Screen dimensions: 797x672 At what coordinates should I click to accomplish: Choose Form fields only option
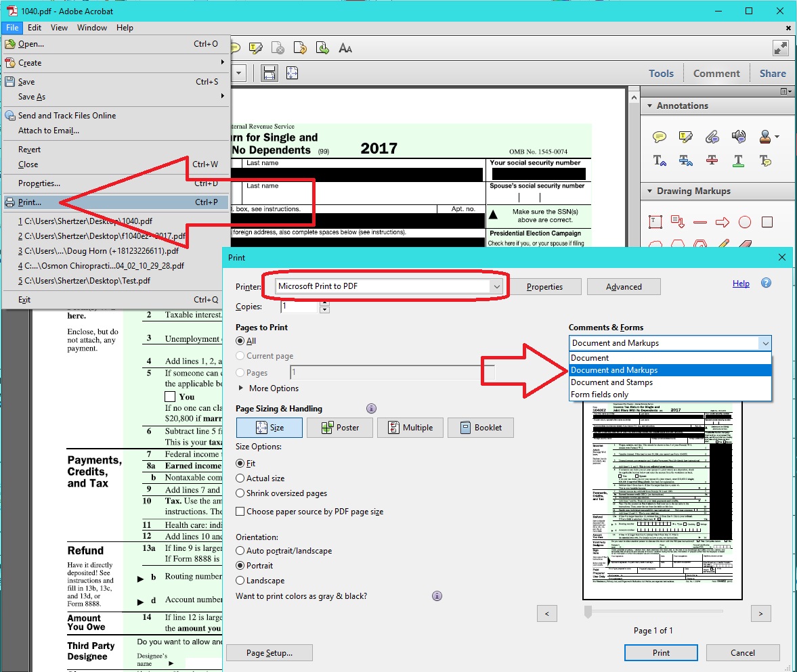click(x=670, y=395)
